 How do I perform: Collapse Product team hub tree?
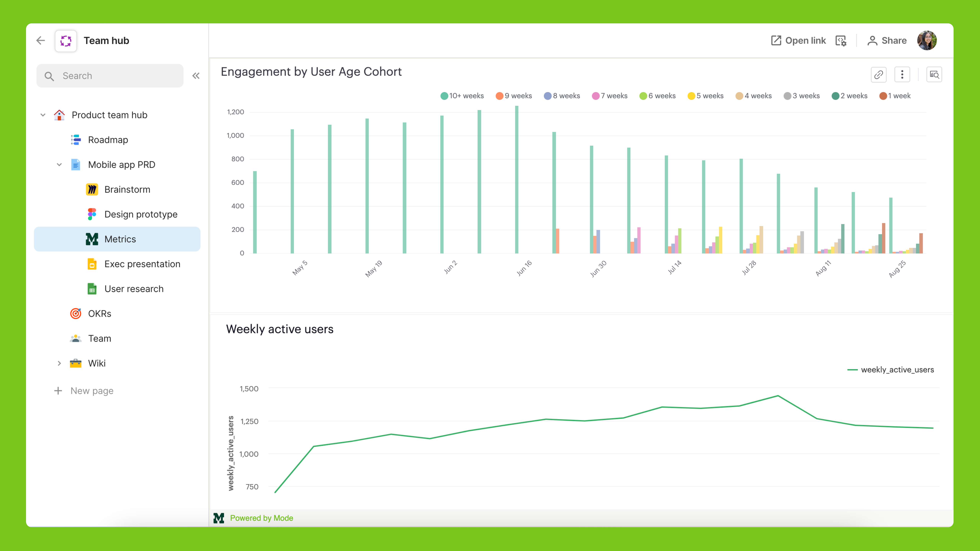click(43, 115)
